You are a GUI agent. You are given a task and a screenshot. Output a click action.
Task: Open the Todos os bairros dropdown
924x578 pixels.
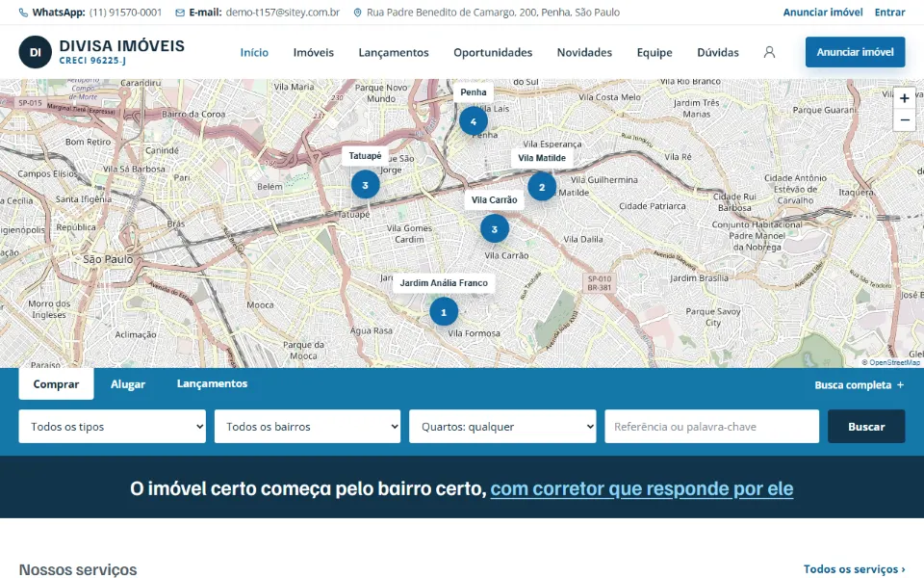point(308,427)
